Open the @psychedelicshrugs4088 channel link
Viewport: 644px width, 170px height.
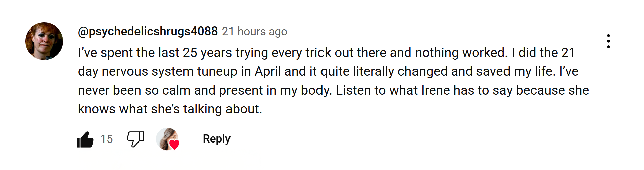click(x=148, y=31)
